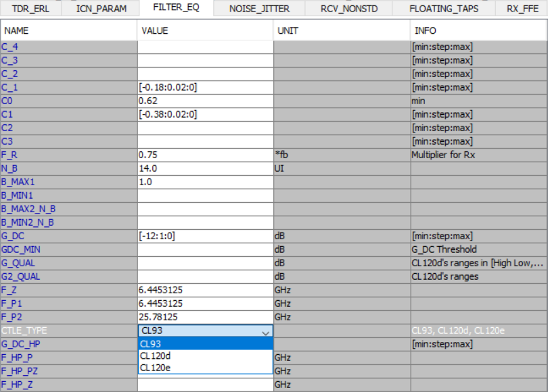
Task: Click the 'CL120d's ranges' G2_QUAL info cell
Action: click(x=479, y=277)
